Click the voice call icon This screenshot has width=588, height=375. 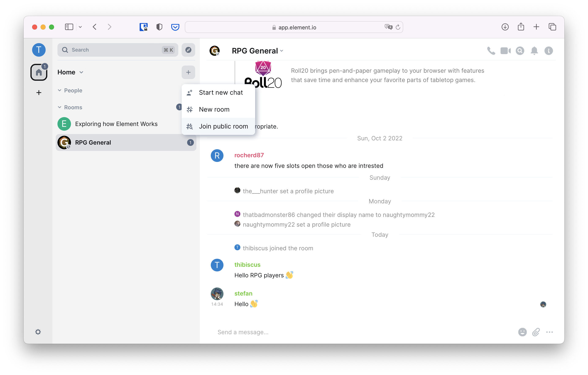(491, 51)
